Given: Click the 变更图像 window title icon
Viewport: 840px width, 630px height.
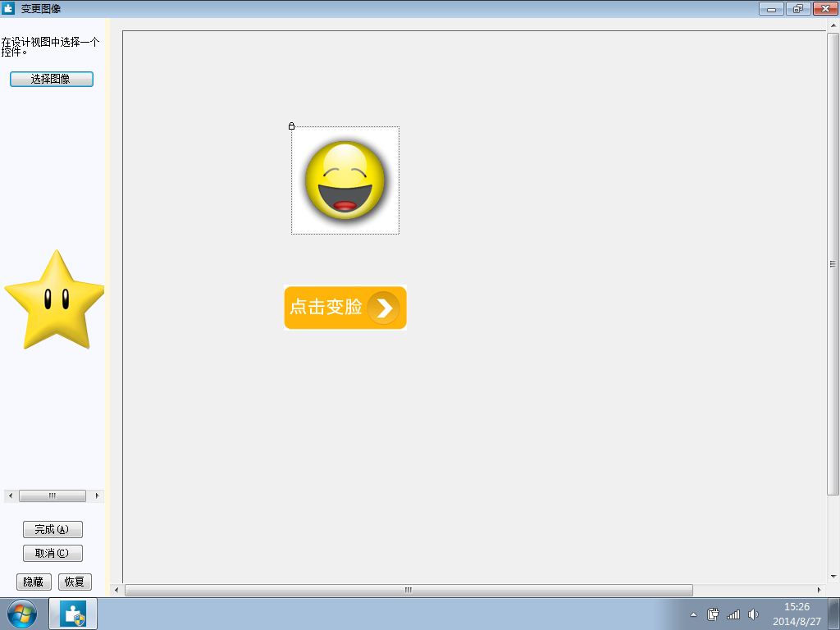Looking at the screenshot, I should 8,8.
